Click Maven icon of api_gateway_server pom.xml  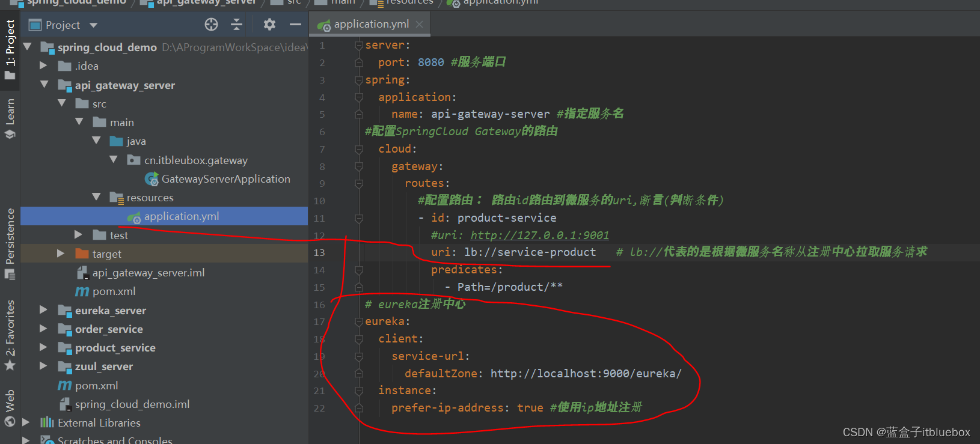coord(82,291)
